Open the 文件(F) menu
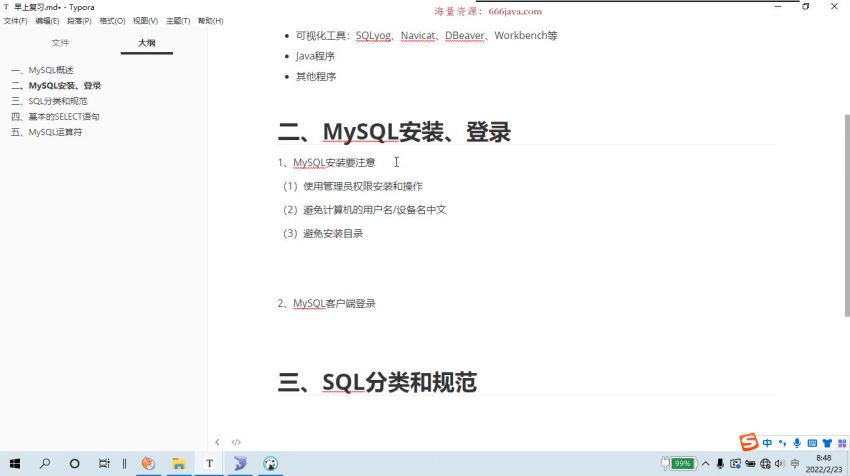Viewport: 850px width, 476px height. coord(15,21)
